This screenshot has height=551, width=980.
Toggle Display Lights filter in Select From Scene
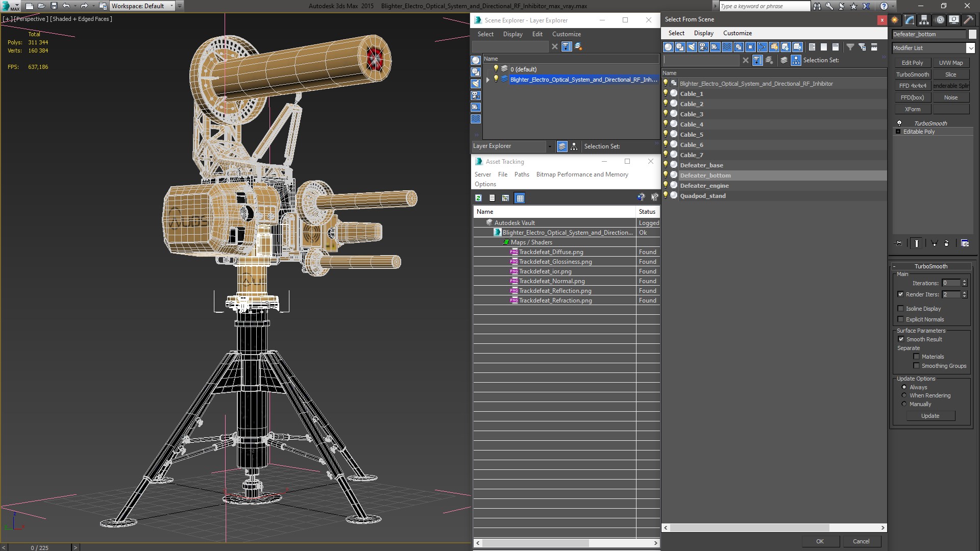coord(692,47)
